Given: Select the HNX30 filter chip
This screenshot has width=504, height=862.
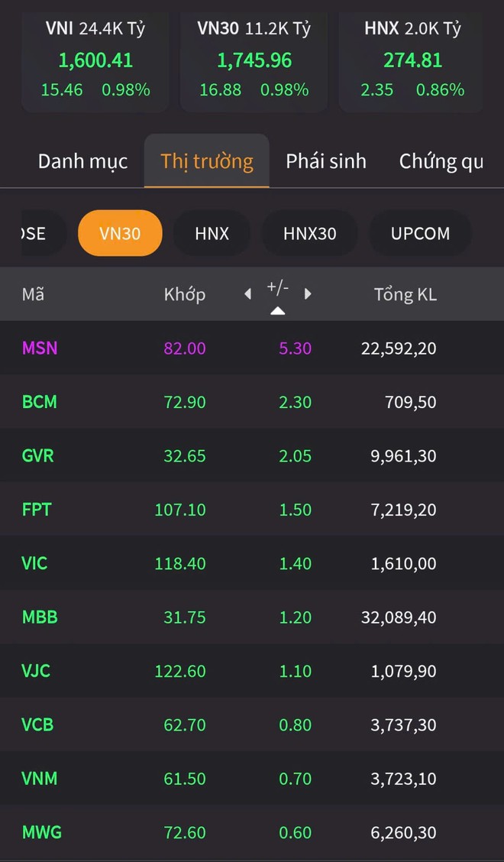Looking at the screenshot, I should 309,233.
